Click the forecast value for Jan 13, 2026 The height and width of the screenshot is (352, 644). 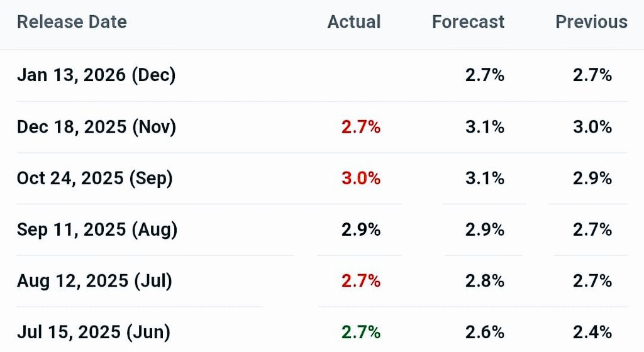[x=485, y=75]
